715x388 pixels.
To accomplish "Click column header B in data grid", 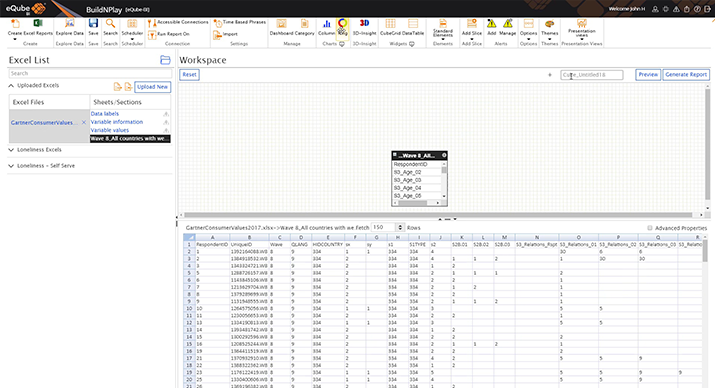I will pyautogui.click(x=249, y=238).
